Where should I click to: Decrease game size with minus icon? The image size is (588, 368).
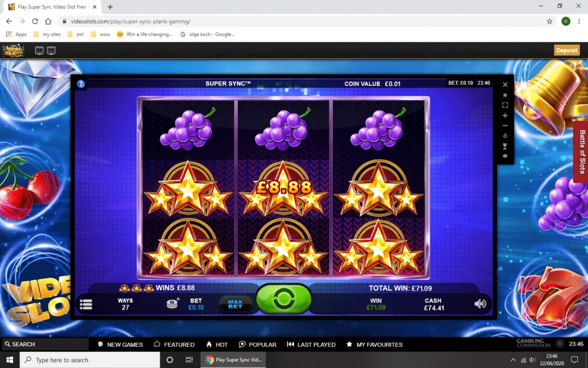(505, 126)
